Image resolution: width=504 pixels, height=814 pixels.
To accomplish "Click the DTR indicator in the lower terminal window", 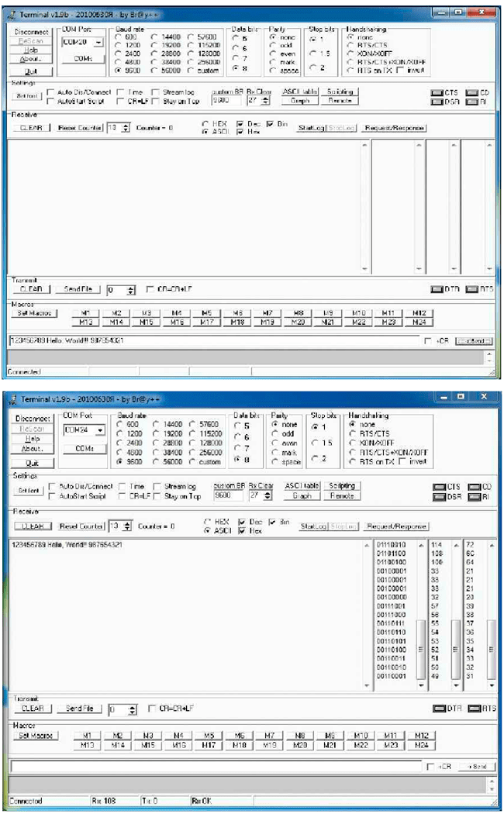I will [x=438, y=708].
